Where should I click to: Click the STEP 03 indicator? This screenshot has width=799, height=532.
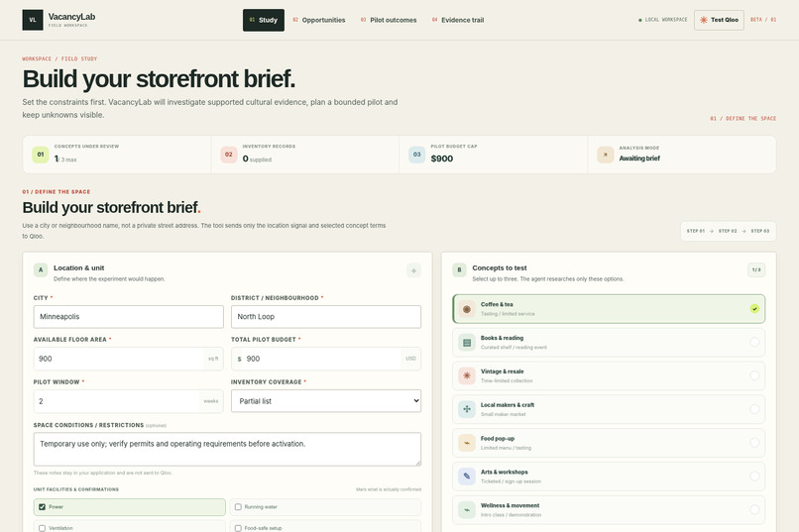759,231
